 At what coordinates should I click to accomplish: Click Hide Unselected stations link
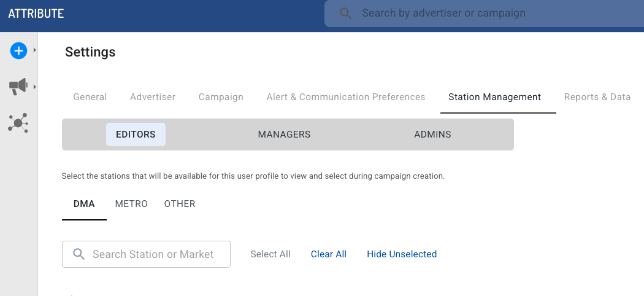[402, 254]
